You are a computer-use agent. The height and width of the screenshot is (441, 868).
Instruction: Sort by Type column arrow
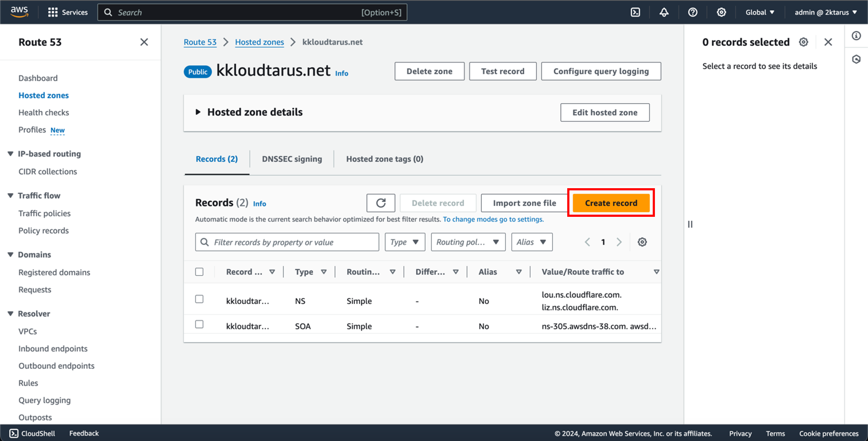click(324, 272)
